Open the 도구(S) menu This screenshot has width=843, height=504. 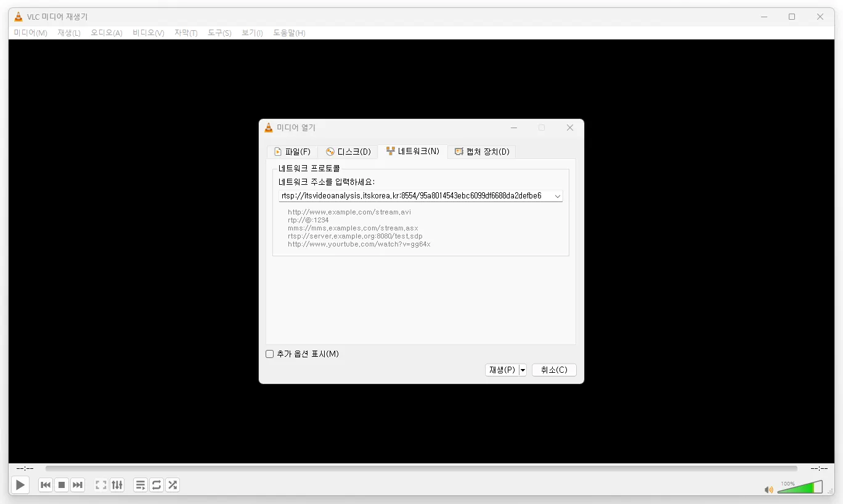tap(219, 33)
